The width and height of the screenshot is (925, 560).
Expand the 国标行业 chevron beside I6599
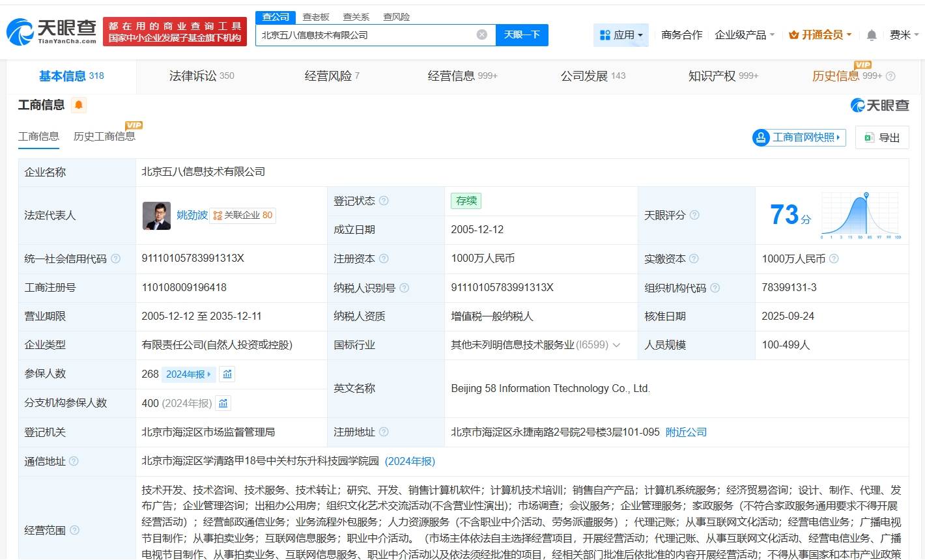point(618,345)
